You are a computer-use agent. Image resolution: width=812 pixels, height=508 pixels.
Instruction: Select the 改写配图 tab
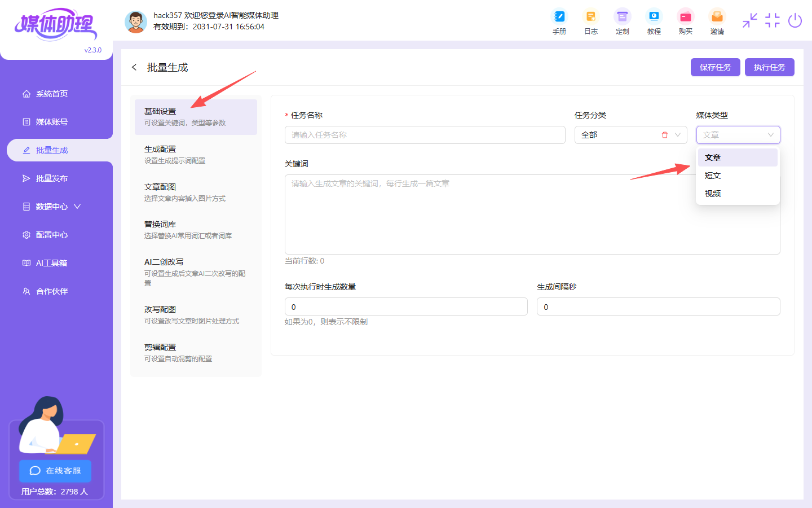[196, 315]
